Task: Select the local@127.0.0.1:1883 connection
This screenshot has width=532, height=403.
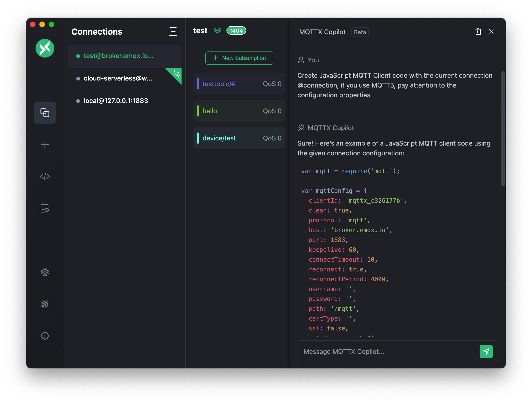Action: pos(116,101)
